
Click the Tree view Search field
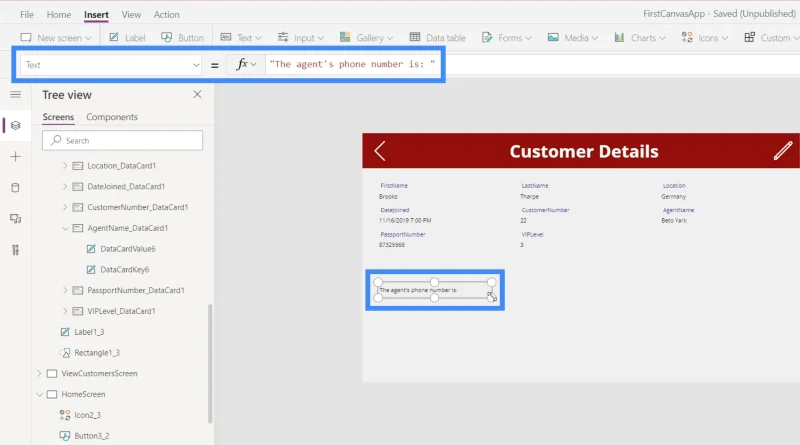pyautogui.click(x=122, y=140)
